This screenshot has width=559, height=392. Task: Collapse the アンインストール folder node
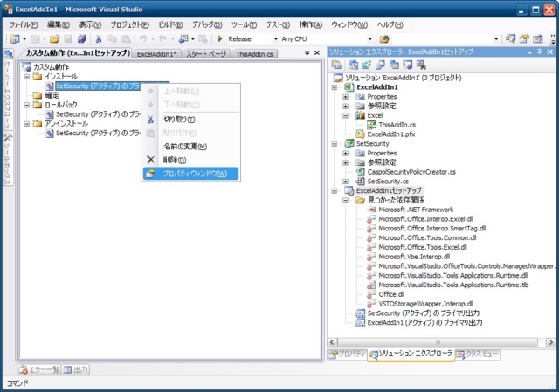[27, 124]
